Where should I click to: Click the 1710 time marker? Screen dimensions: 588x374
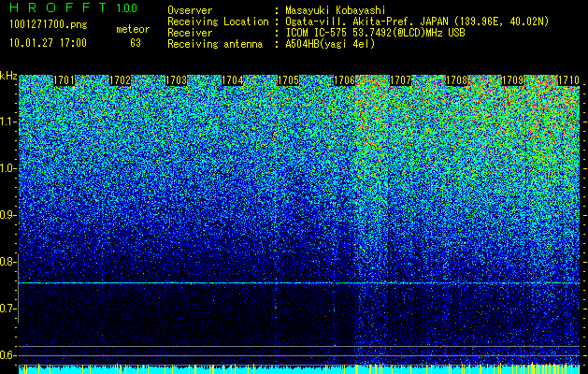(568, 80)
